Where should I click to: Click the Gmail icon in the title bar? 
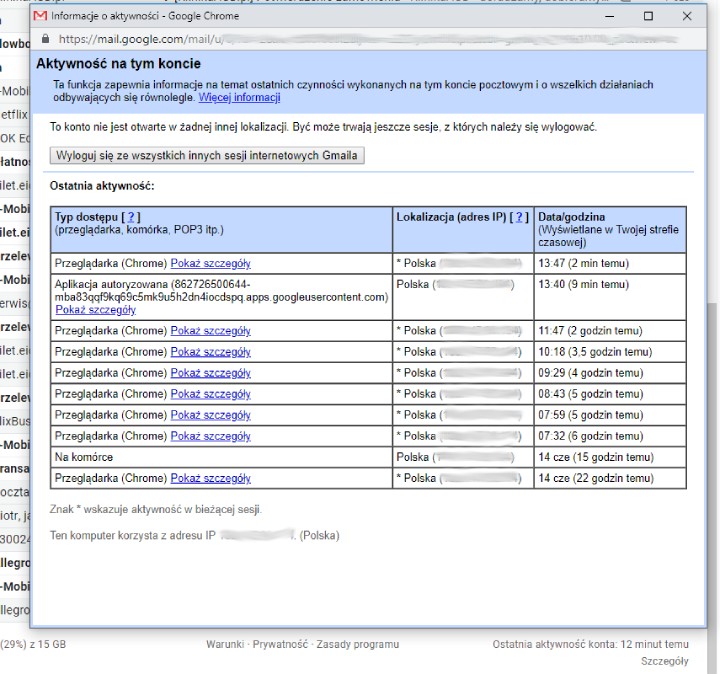[x=40, y=16]
